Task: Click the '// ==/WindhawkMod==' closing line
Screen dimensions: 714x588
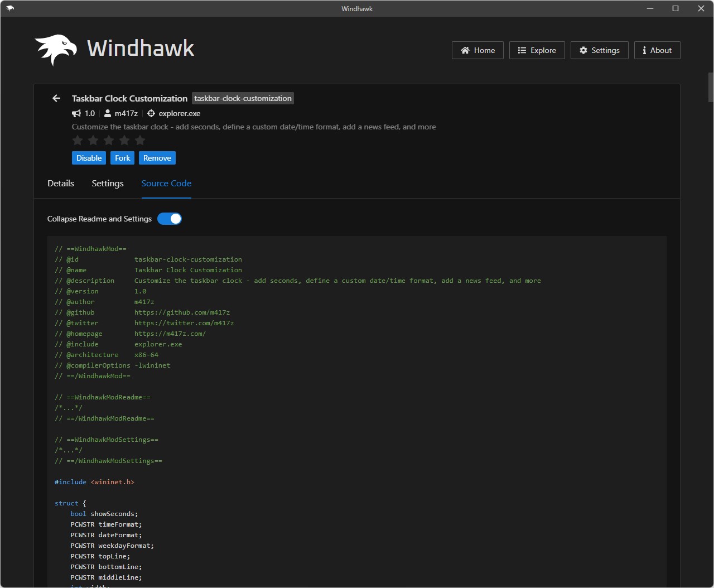Action: (x=93, y=376)
